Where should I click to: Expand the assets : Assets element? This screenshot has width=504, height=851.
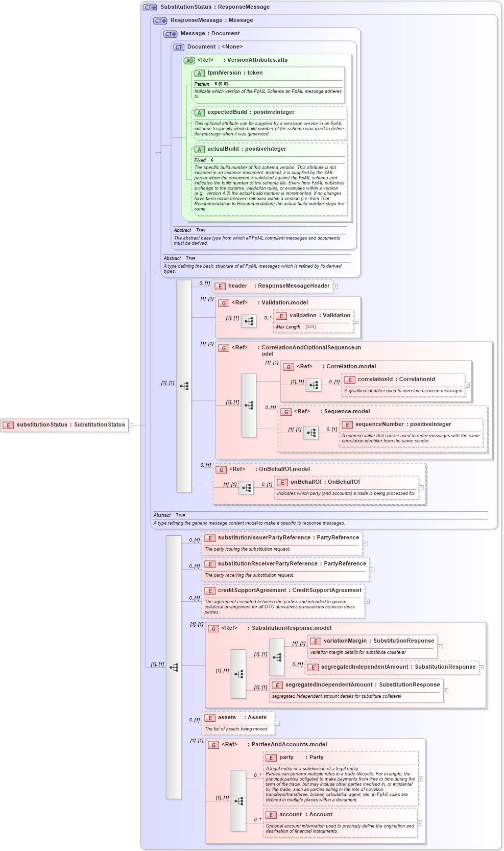click(277, 723)
